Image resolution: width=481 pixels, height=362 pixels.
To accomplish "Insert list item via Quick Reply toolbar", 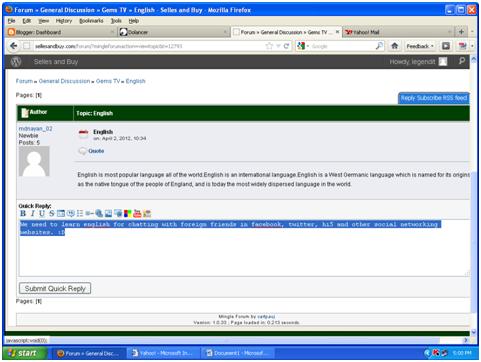I will [x=89, y=214].
